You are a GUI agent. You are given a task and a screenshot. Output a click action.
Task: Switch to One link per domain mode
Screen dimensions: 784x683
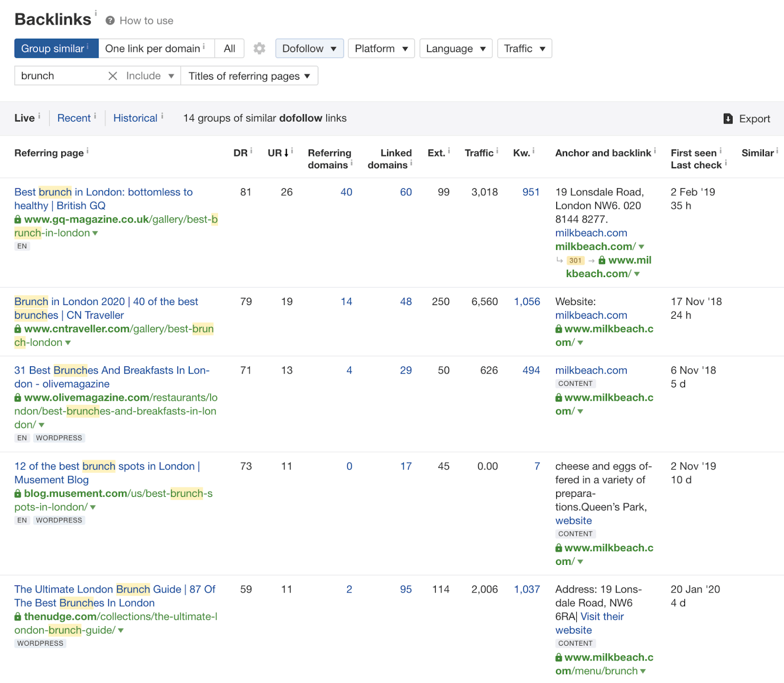[153, 49]
